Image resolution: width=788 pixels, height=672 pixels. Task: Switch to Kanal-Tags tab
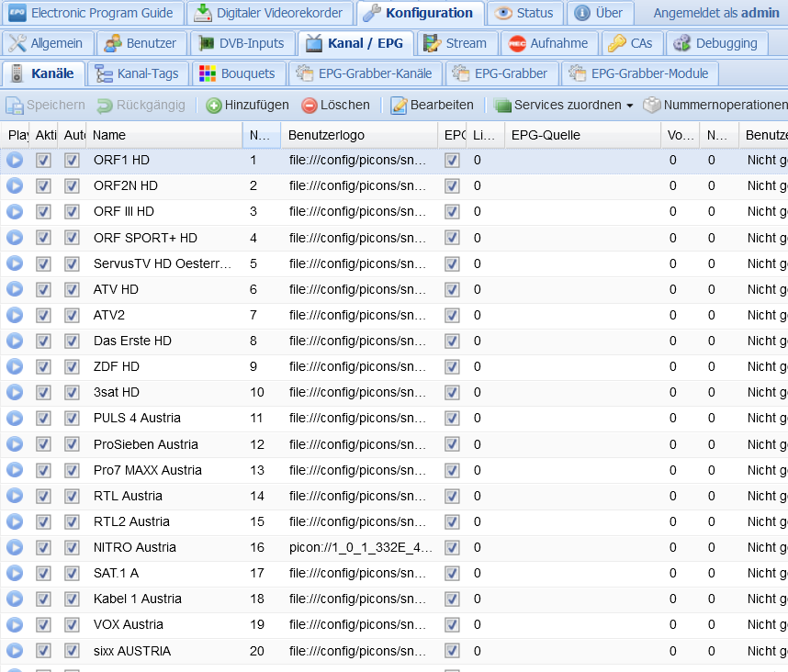click(x=137, y=73)
